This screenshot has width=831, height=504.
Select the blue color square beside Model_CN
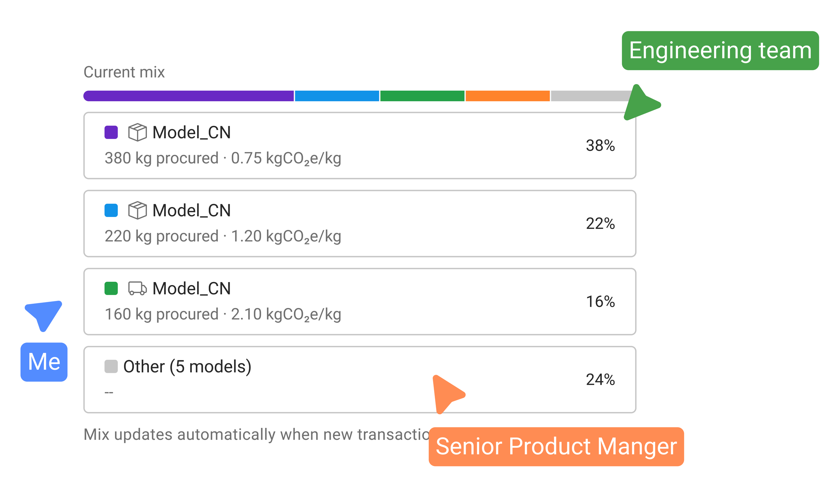(x=111, y=210)
